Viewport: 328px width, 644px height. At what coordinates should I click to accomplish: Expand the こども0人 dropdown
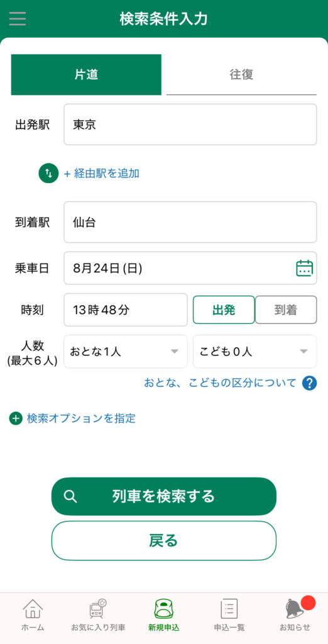255,352
